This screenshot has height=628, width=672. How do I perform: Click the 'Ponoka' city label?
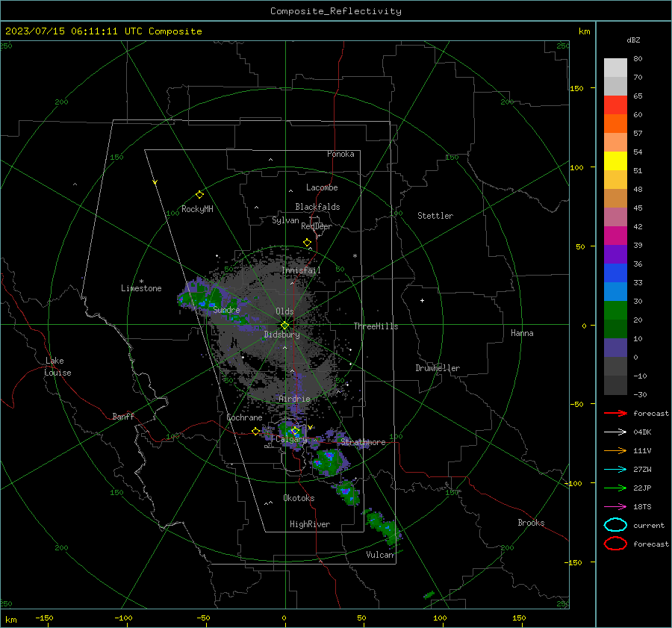(340, 154)
